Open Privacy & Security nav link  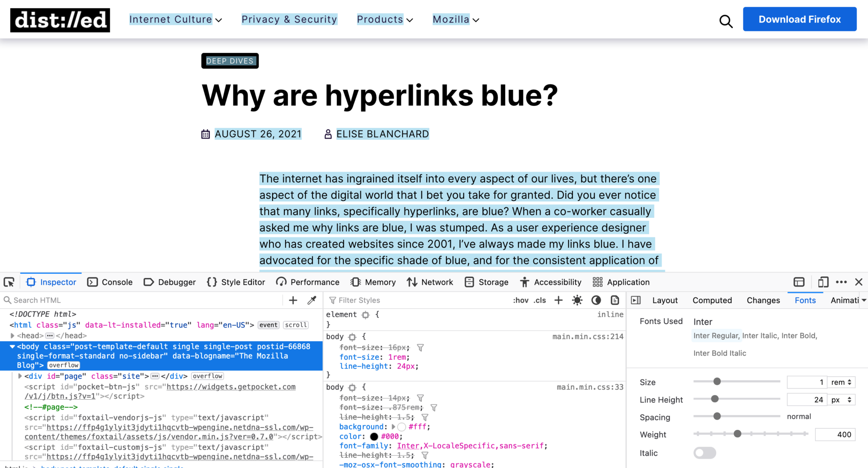[x=289, y=19]
